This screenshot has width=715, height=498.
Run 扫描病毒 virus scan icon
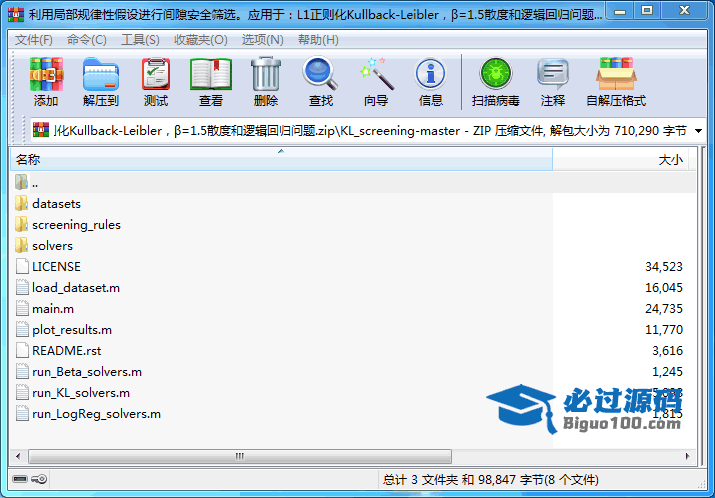point(495,75)
